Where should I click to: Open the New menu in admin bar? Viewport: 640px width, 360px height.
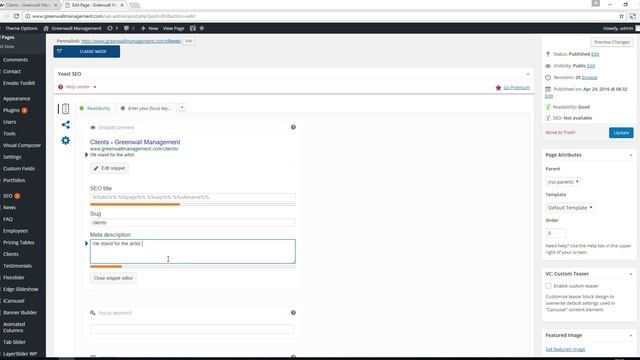[149, 28]
